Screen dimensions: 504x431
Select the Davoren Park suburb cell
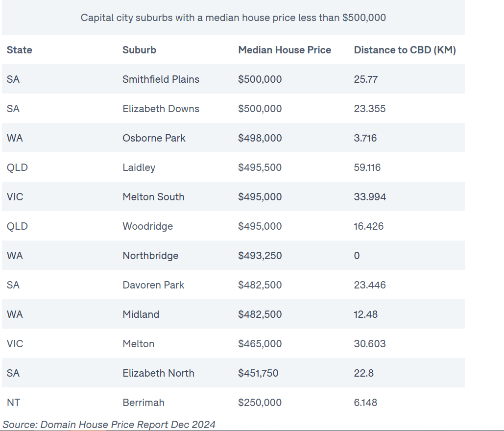pyautogui.click(x=153, y=285)
